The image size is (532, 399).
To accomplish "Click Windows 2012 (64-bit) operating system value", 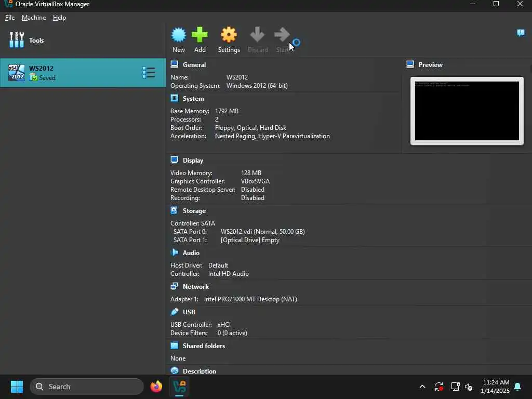I will tap(257, 86).
